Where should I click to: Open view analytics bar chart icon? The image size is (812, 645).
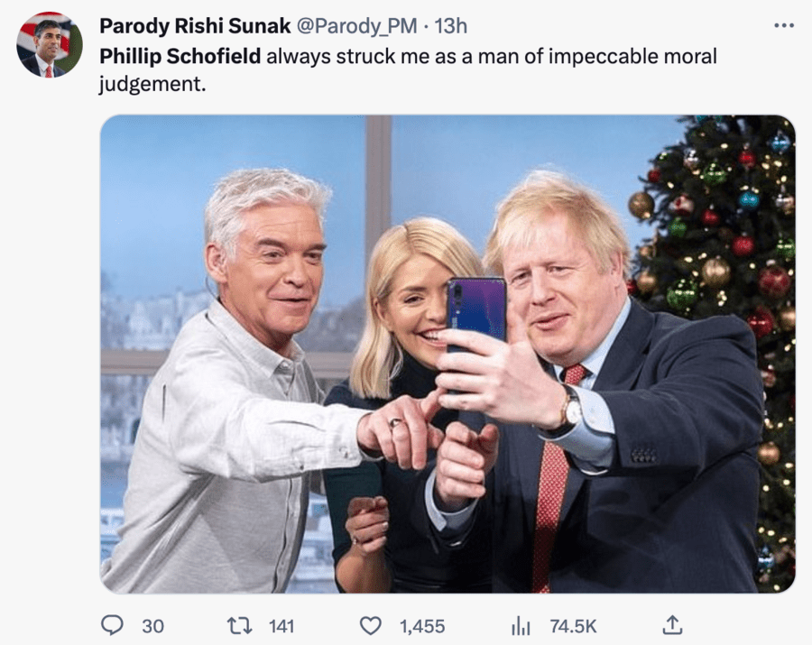pyautogui.click(x=521, y=626)
